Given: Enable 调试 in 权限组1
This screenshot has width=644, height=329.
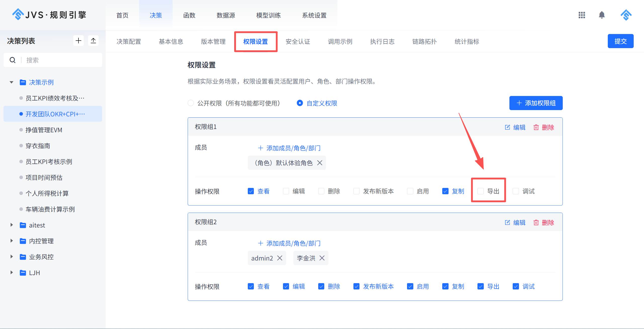Looking at the screenshot, I should tap(516, 191).
